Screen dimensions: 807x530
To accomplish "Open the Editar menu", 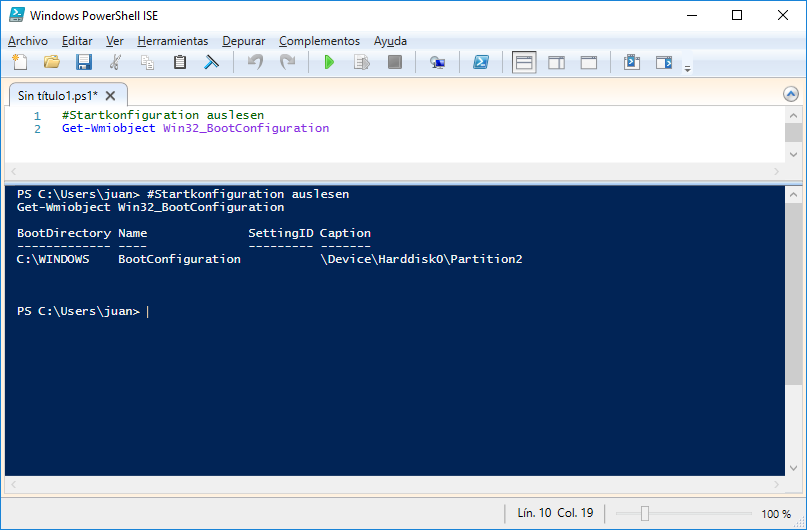I will 77,41.
